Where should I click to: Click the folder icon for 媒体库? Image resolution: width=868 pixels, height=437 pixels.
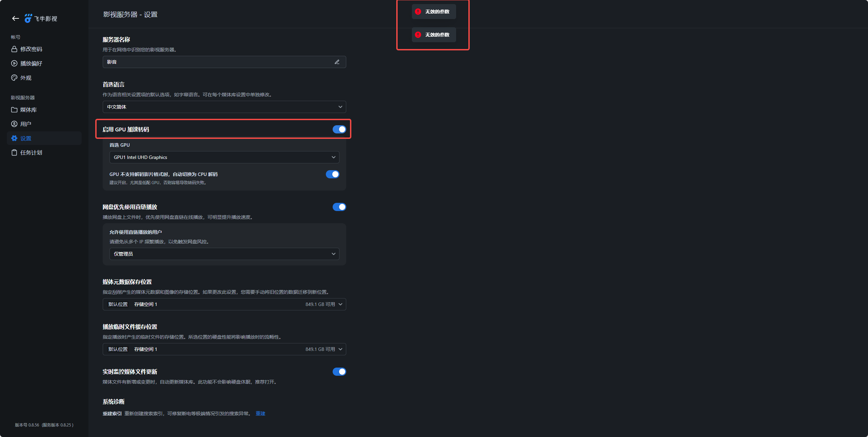tap(14, 110)
